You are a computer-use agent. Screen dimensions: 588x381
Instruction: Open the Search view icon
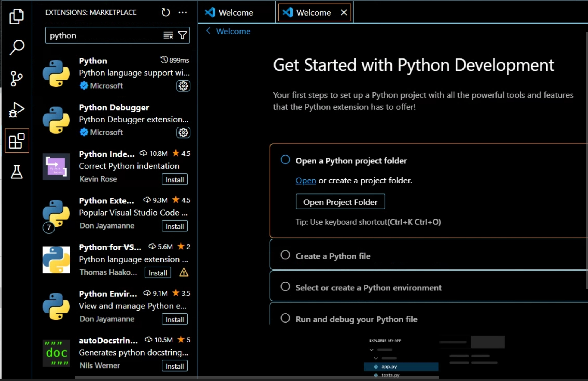[17, 47]
